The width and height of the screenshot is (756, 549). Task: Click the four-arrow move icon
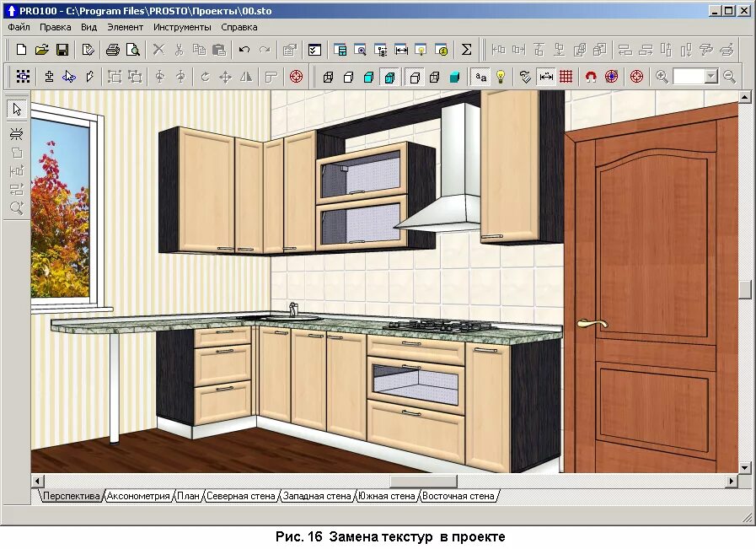tap(226, 76)
